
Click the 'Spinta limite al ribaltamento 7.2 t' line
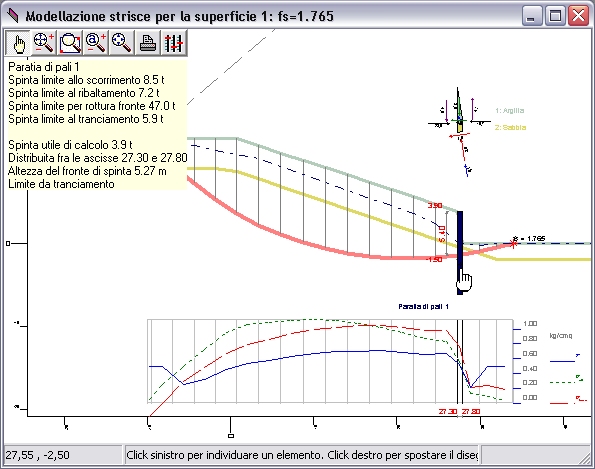83,93
